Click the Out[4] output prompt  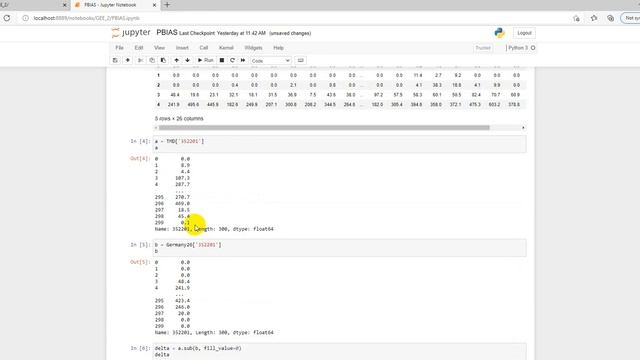click(140, 158)
